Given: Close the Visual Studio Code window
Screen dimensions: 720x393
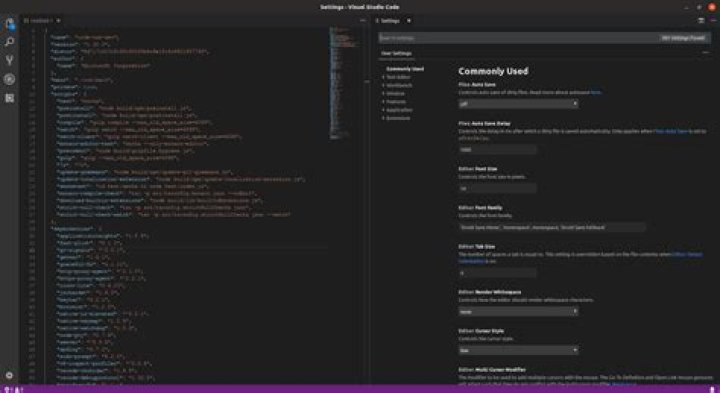Looking at the screenshot, I should click(712, 7).
